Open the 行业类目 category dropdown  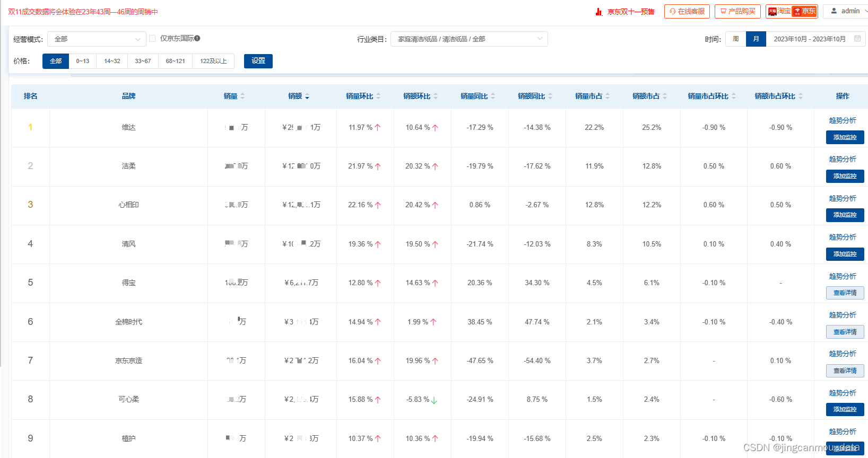(469, 39)
